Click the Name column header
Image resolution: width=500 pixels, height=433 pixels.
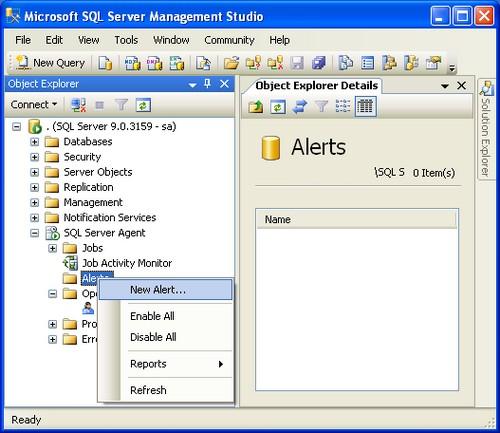[356, 219]
